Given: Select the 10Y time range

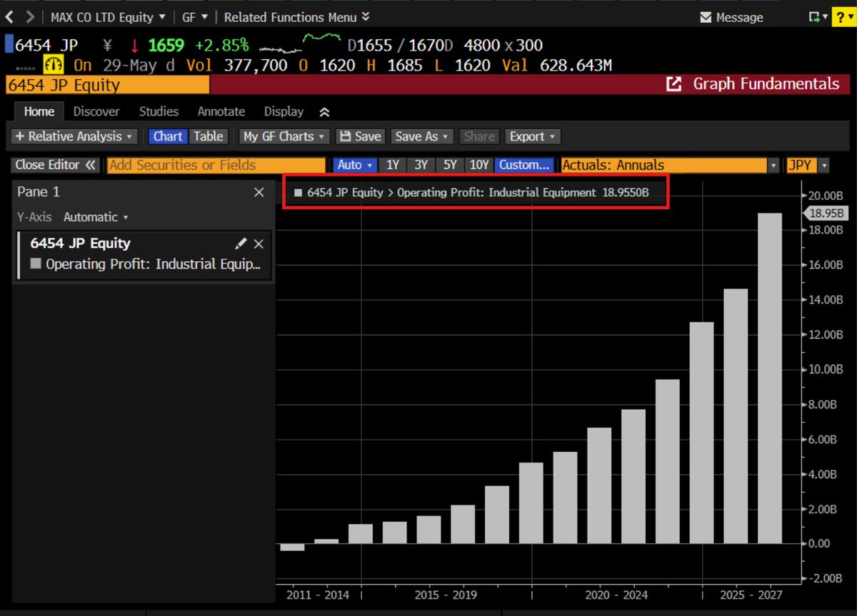Looking at the screenshot, I should (478, 165).
